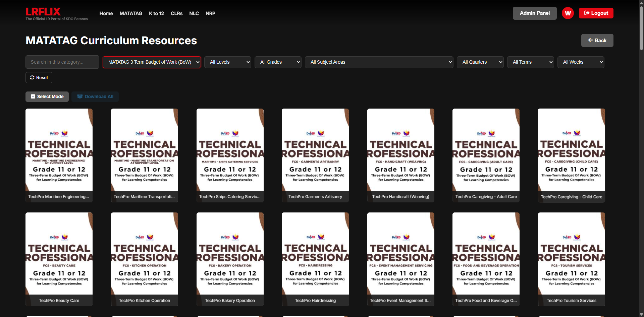Screen dimensions: 644x317
Task: Click the 'TechPro Hairdressing' title
Action: (315, 301)
